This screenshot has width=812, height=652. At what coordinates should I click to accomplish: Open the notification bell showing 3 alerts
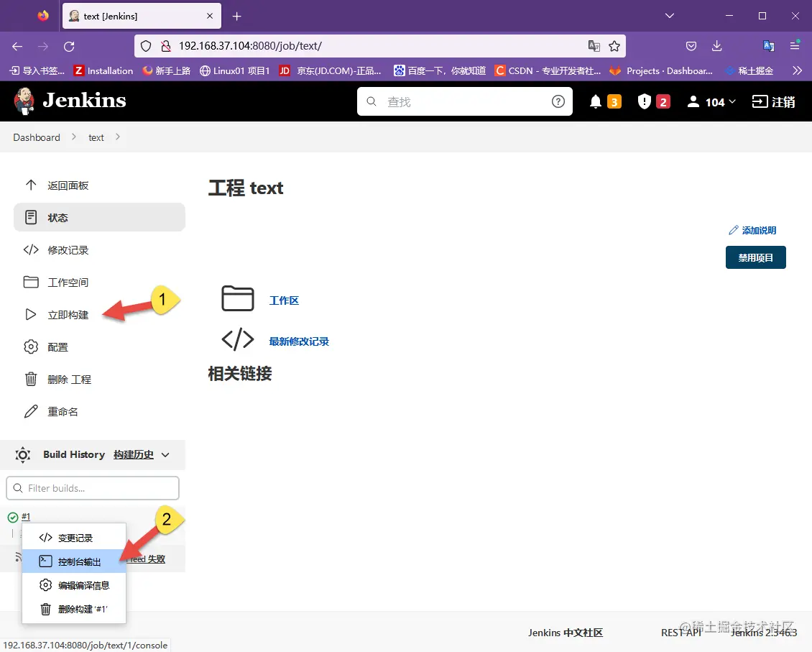(596, 101)
